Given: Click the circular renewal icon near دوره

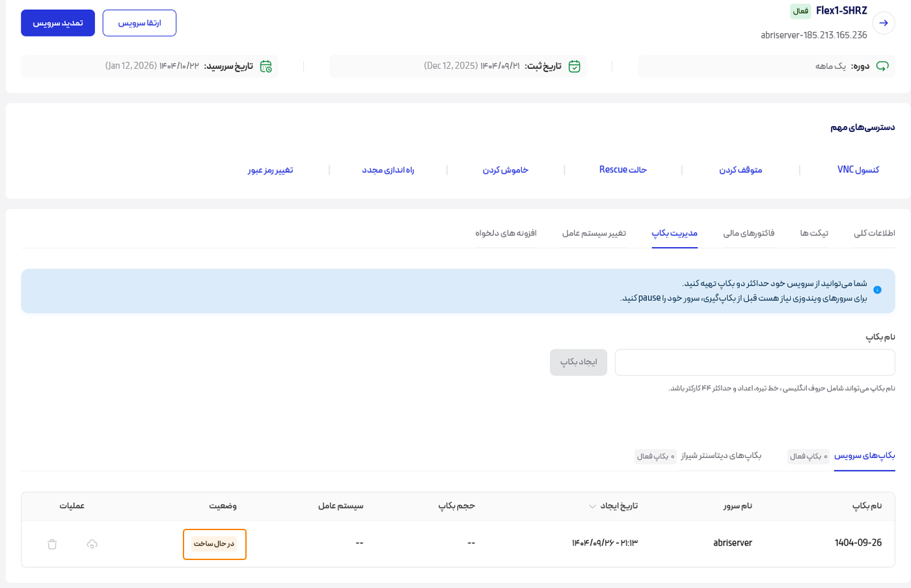Looking at the screenshot, I should pyautogui.click(x=884, y=66).
